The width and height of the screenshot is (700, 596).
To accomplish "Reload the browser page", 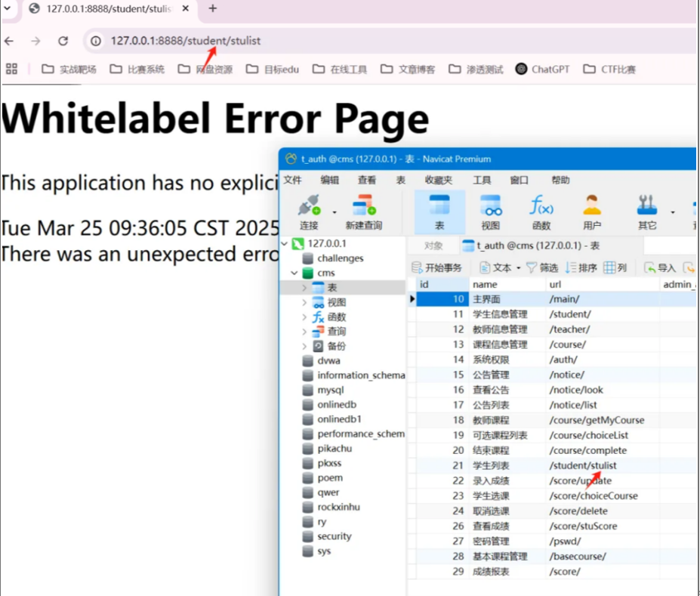I will tap(63, 41).
